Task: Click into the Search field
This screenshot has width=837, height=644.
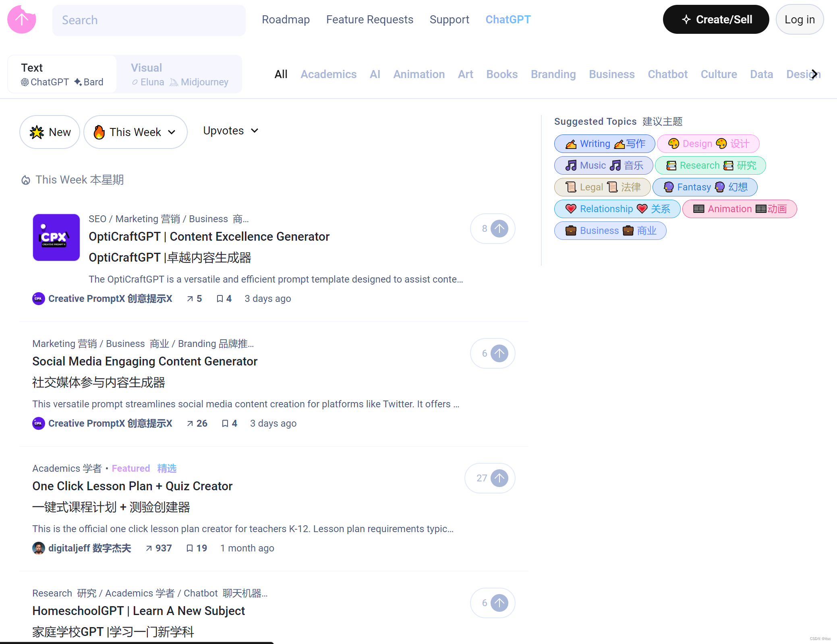Action: pyautogui.click(x=149, y=20)
